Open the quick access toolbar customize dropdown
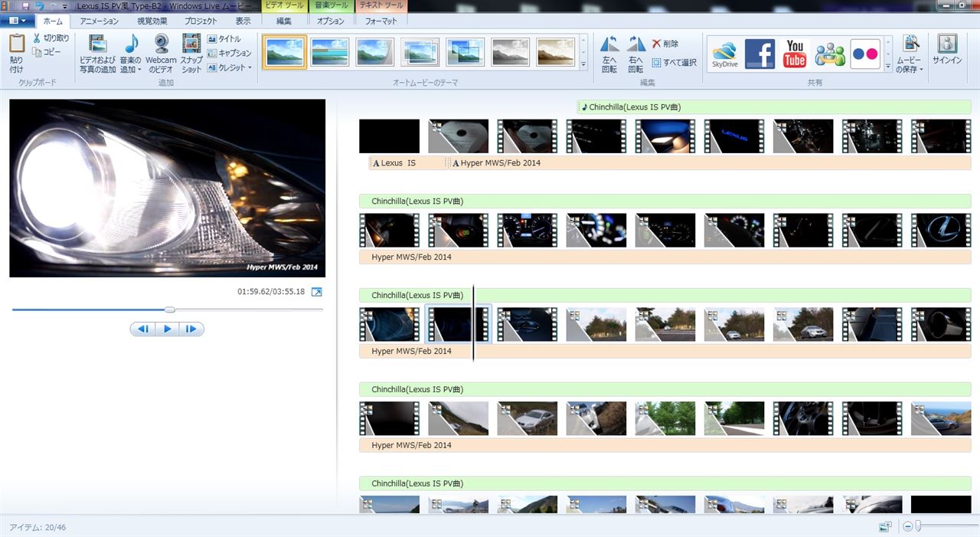980x537 pixels. coord(66,6)
